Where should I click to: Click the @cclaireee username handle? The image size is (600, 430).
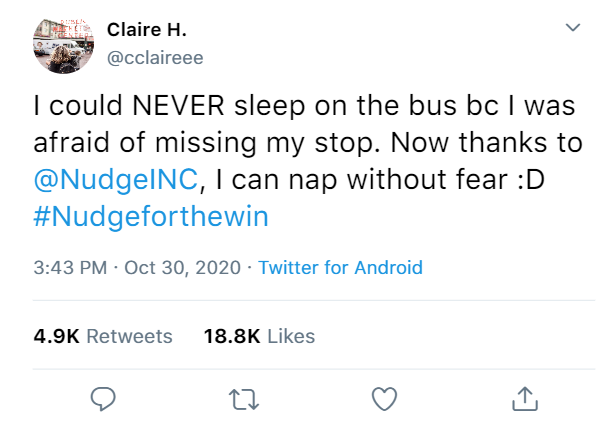pyautogui.click(x=155, y=58)
